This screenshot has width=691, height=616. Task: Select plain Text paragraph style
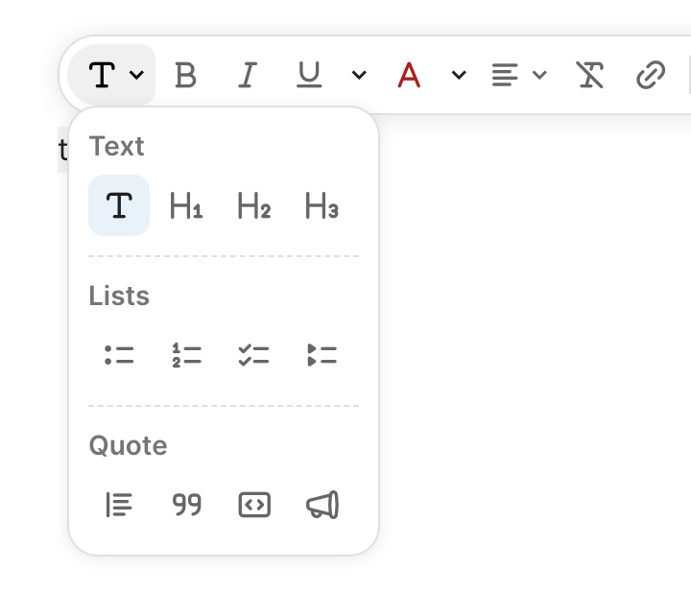click(119, 205)
